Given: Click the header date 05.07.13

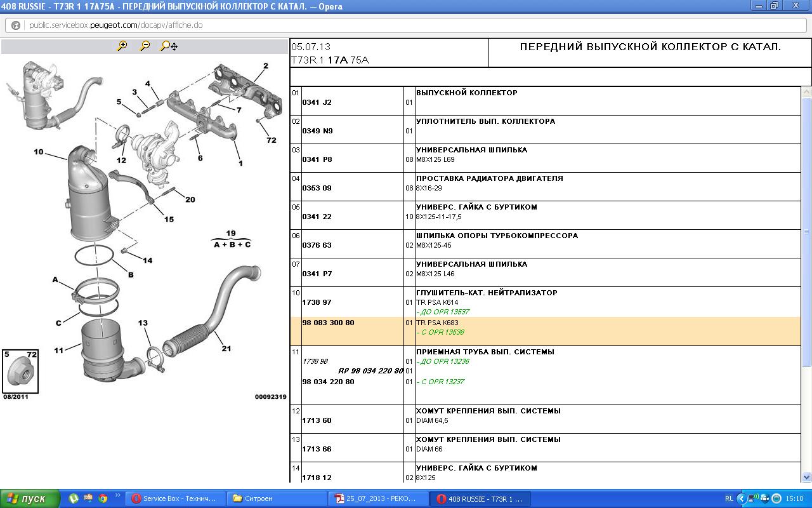Looking at the screenshot, I should (x=311, y=47).
